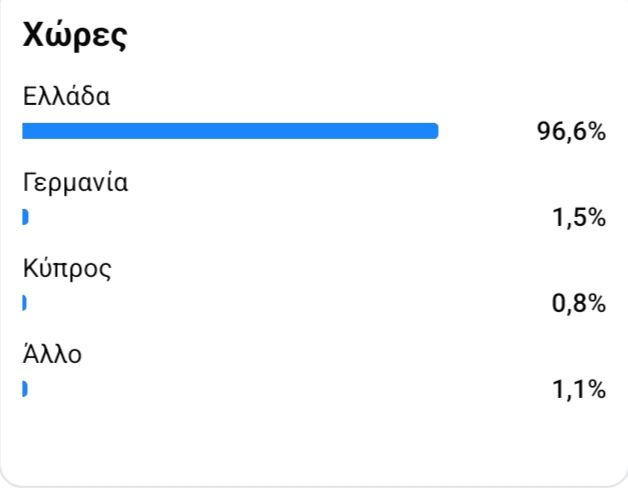628x501 pixels.
Task: Click the 1,1% value for Άλλο
Action: coord(578,389)
